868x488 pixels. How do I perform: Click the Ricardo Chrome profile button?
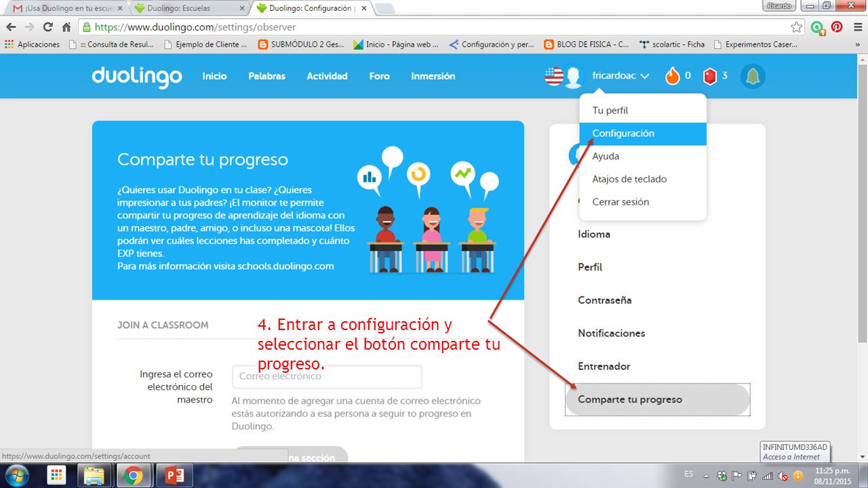tap(779, 5)
